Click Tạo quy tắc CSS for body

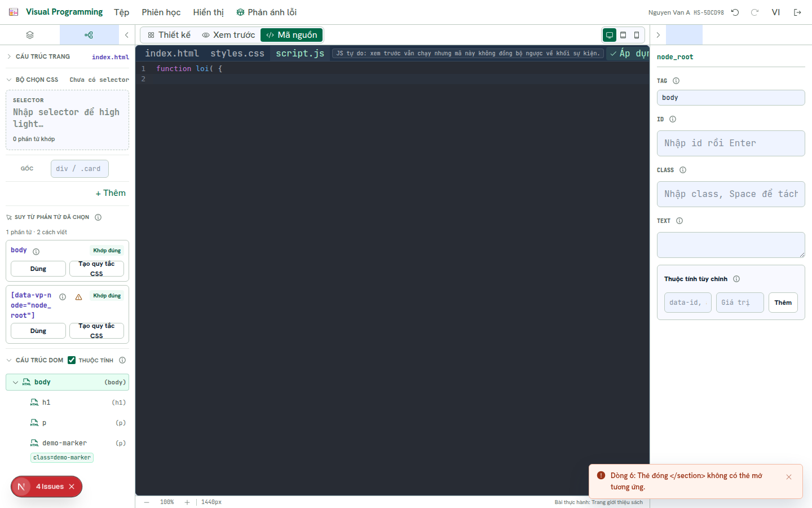(96, 269)
